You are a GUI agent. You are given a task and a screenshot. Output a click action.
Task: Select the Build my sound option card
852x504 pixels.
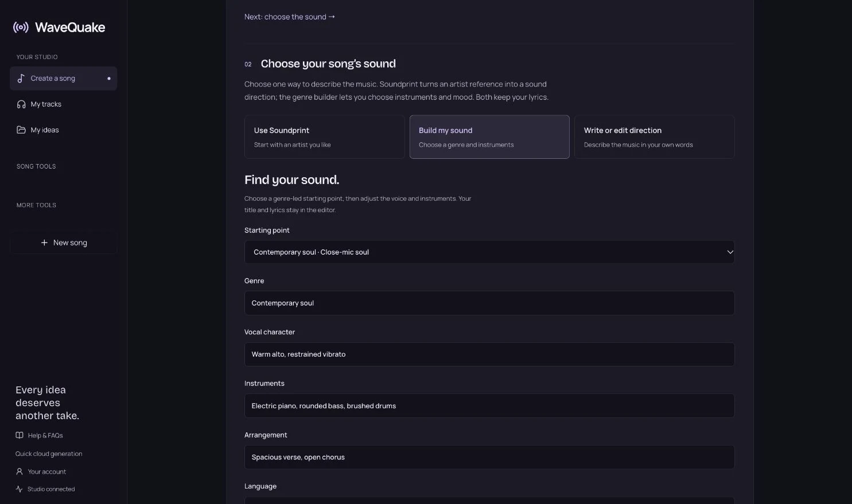(489, 137)
